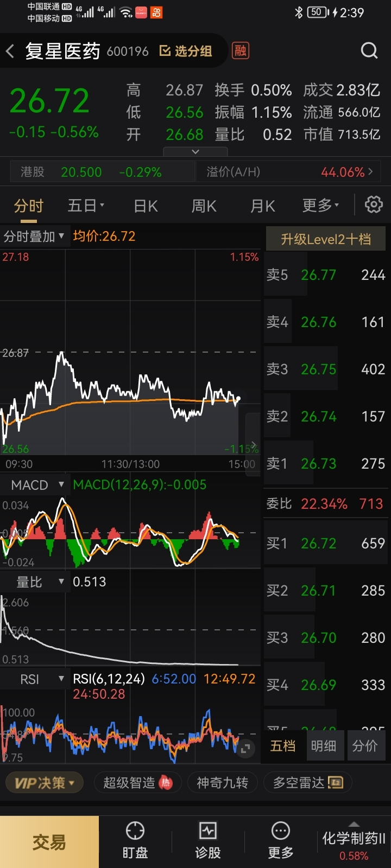Image resolution: width=391 pixels, height=868 pixels.
Task: Tap current price 26.72
Action: 49,101
